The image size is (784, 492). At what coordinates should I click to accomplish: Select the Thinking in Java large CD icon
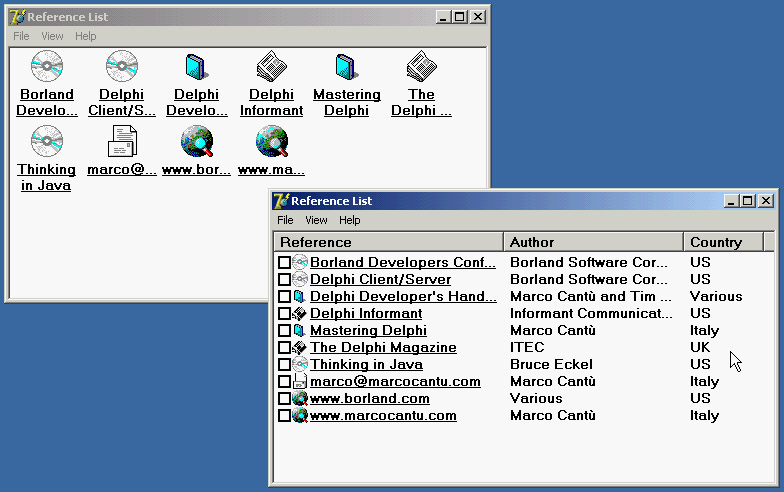[x=46, y=142]
